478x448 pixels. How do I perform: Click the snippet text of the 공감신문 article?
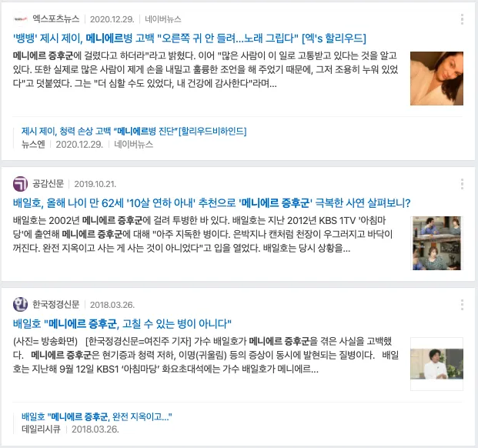pyautogui.click(x=202, y=234)
